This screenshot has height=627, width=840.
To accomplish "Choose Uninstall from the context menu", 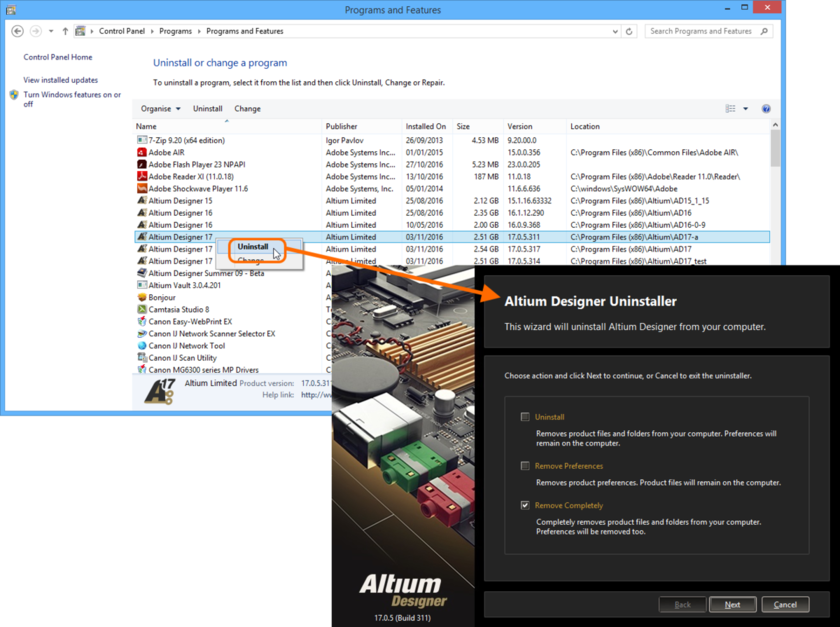I will [x=253, y=246].
